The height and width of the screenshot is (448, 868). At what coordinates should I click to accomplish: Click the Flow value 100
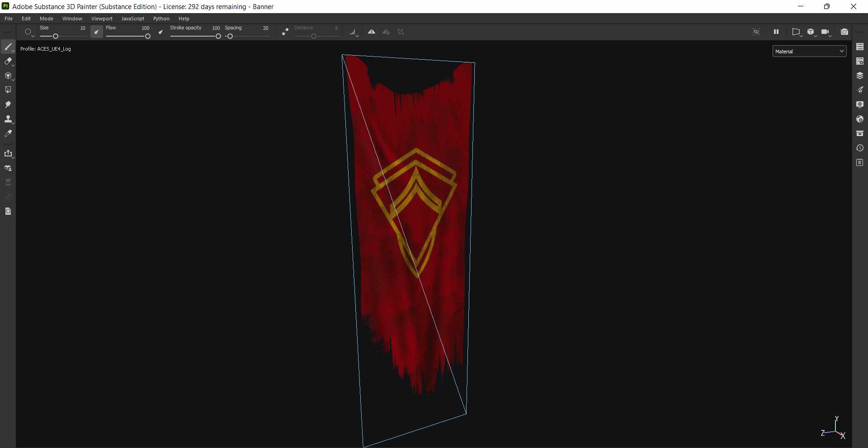point(146,28)
